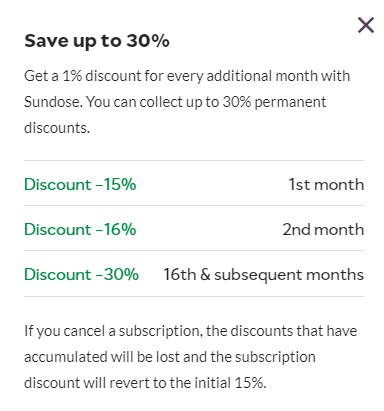The width and height of the screenshot is (384, 411).
Task: Click the word 'discounts.' ending the first paragraph
Action: (x=57, y=128)
